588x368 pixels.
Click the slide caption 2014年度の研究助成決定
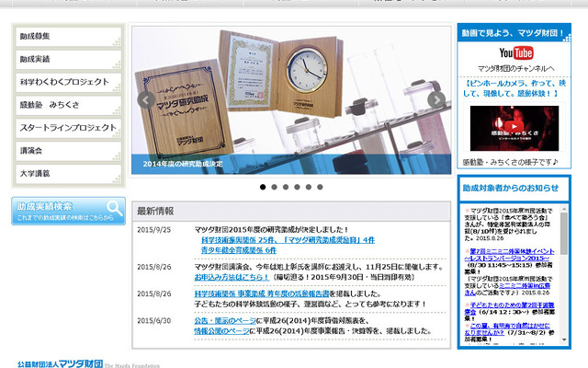pos(183,164)
